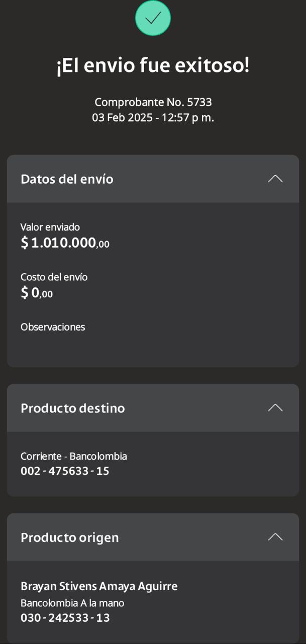Select origin account number 030 - 242533 - 13
The image size is (306, 644).
click(x=65, y=618)
